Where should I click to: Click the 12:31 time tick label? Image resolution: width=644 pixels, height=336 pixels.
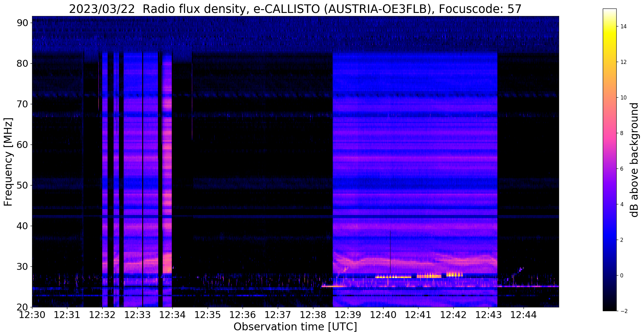(67, 315)
